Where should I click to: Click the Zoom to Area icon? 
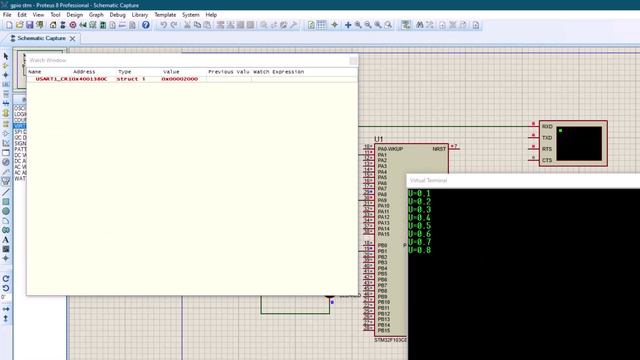coord(388,25)
